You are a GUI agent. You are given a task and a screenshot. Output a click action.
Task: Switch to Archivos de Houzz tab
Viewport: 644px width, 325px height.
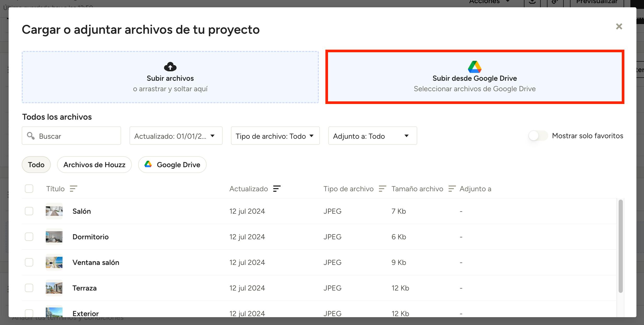(x=94, y=165)
